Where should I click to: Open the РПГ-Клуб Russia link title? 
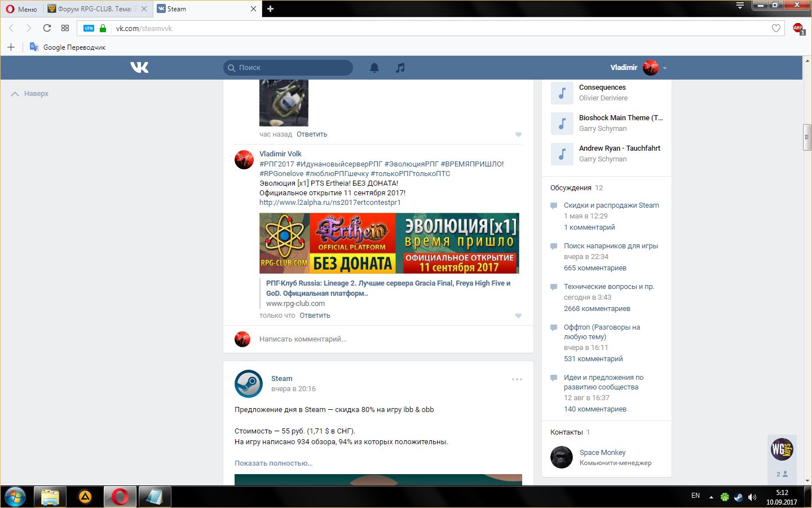(388, 288)
